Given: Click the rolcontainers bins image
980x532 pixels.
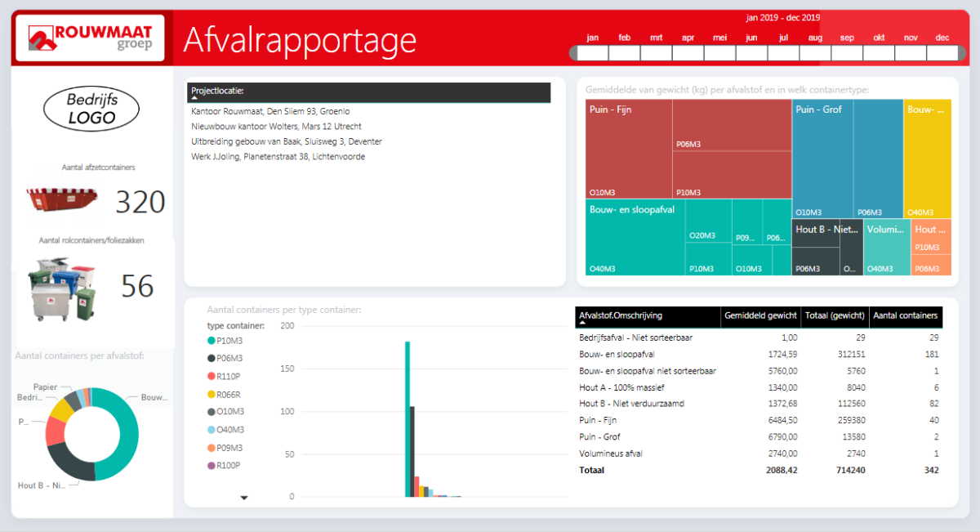Looking at the screenshot, I should 63,290.
